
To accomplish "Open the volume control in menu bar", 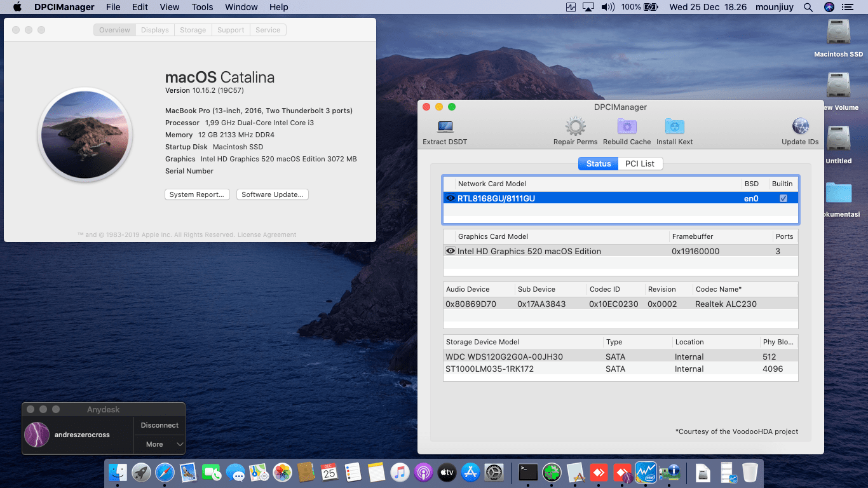I will pos(608,7).
